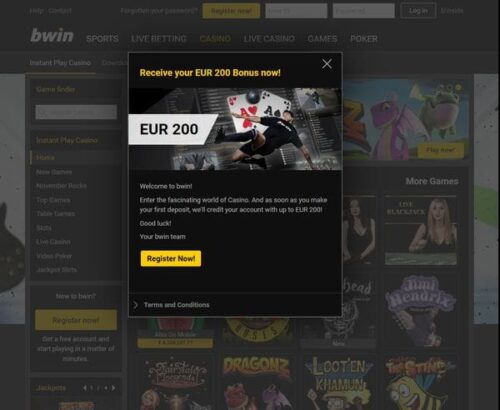Click Register now! in top bar
The width and height of the screenshot is (500, 410).
[x=231, y=11]
